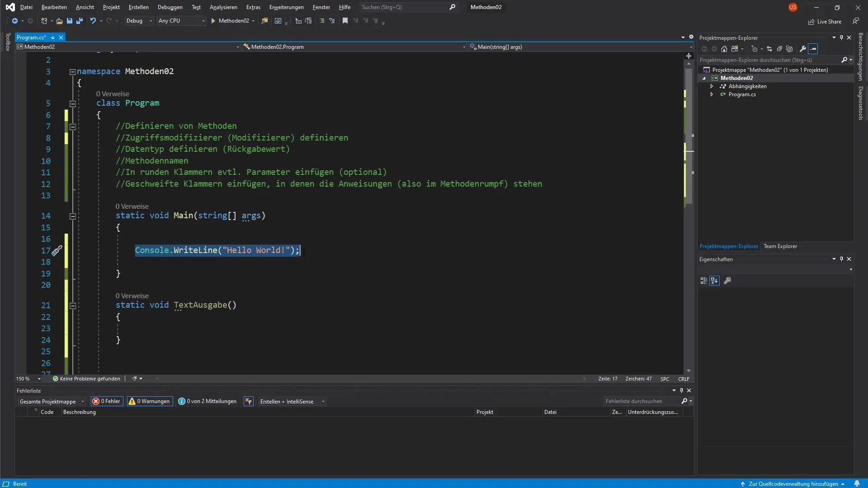Open the Diagnosetools side tab

(860, 103)
